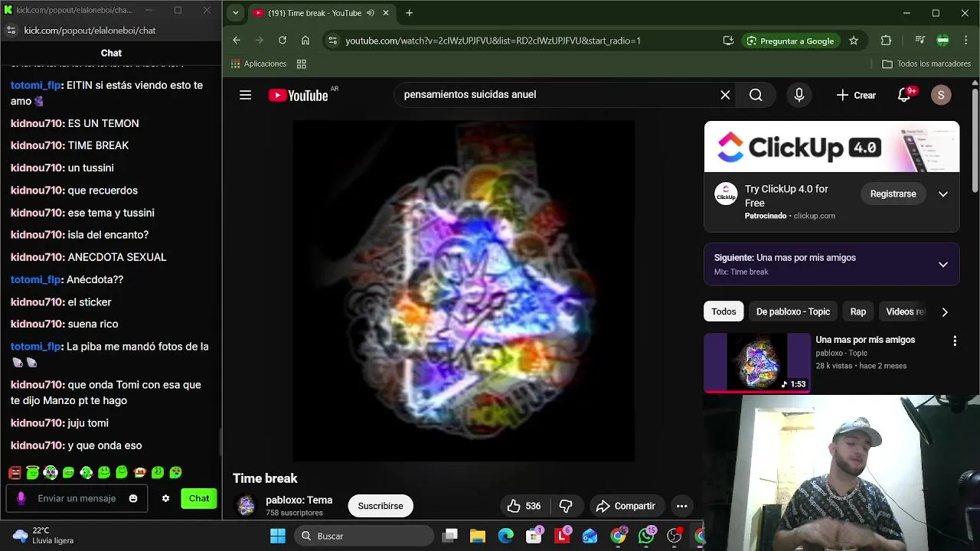
Task: Select angry red emote in Kick chat
Action: click(15, 473)
